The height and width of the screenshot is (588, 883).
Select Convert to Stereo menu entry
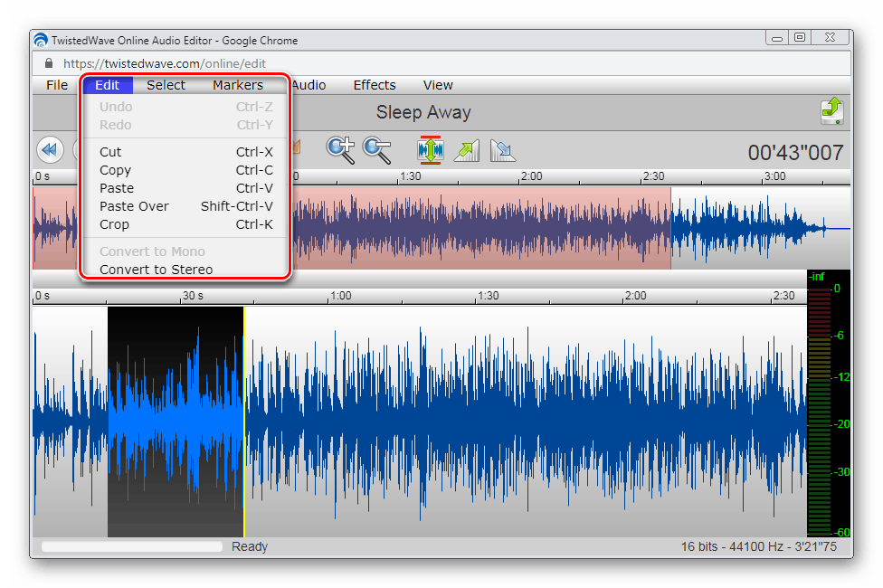[x=156, y=270]
